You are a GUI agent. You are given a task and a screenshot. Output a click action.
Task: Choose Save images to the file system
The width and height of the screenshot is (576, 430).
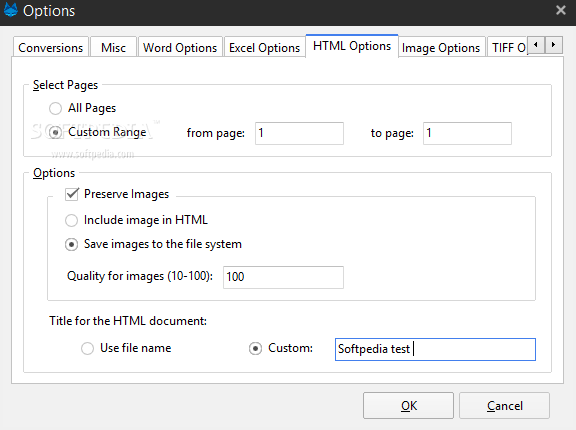(x=71, y=245)
